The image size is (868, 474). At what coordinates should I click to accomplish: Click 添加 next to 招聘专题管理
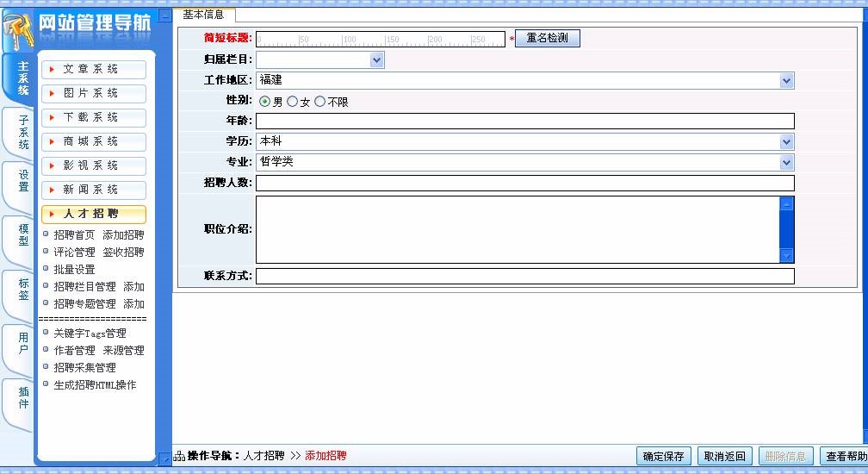click(134, 304)
